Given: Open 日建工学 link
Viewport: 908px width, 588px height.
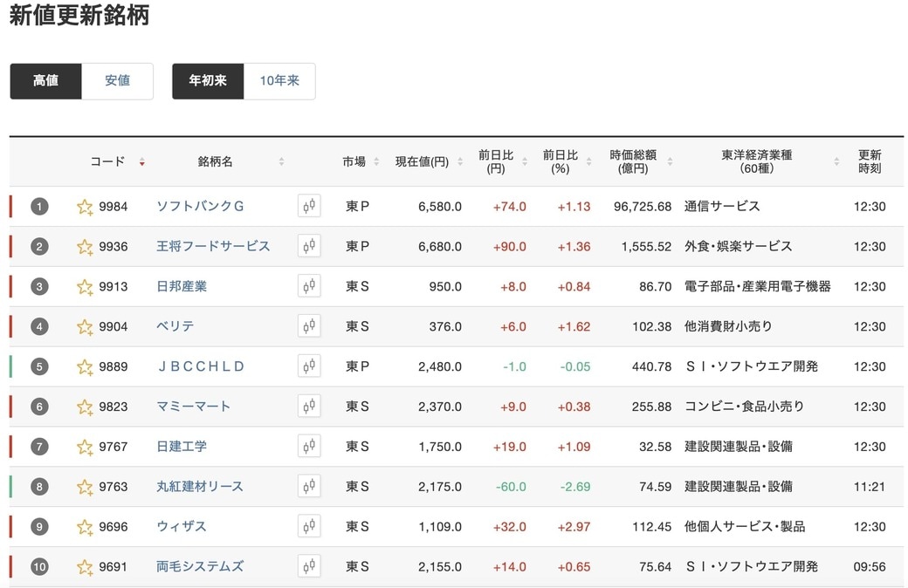Looking at the screenshot, I should pyautogui.click(x=182, y=447).
